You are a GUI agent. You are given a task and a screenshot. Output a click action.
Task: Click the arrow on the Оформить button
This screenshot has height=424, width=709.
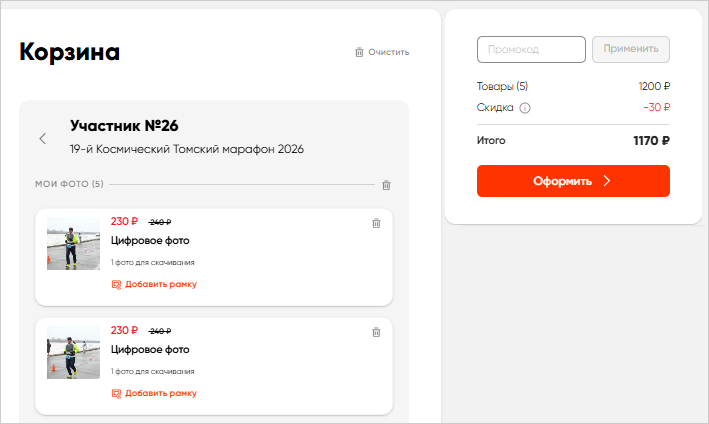(x=606, y=181)
